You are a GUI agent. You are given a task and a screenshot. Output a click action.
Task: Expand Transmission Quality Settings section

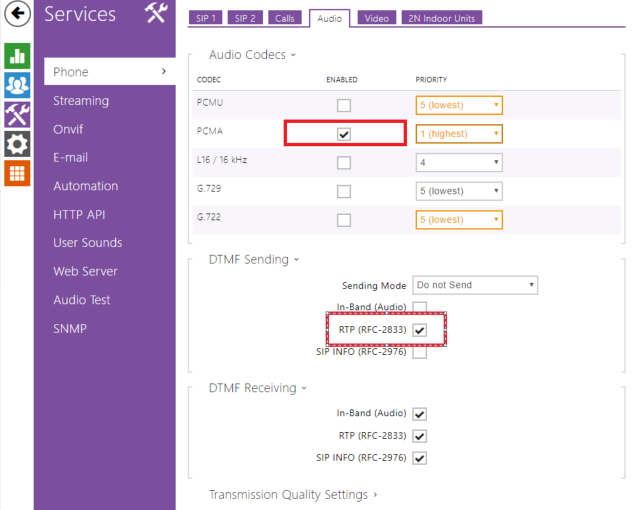coord(293,494)
